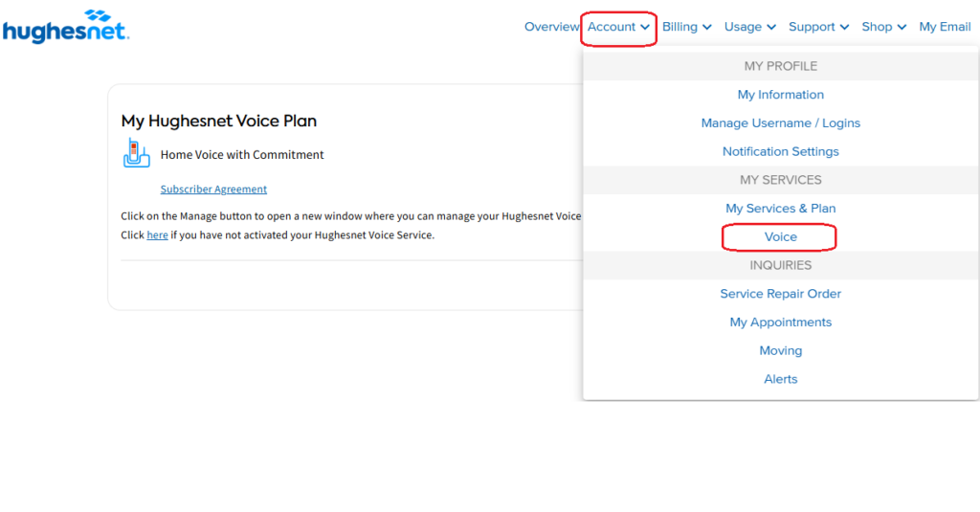Expand the Billing dropdown
Image resolution: width=980 pixels, height=512 pixels.
pos(686,27)
